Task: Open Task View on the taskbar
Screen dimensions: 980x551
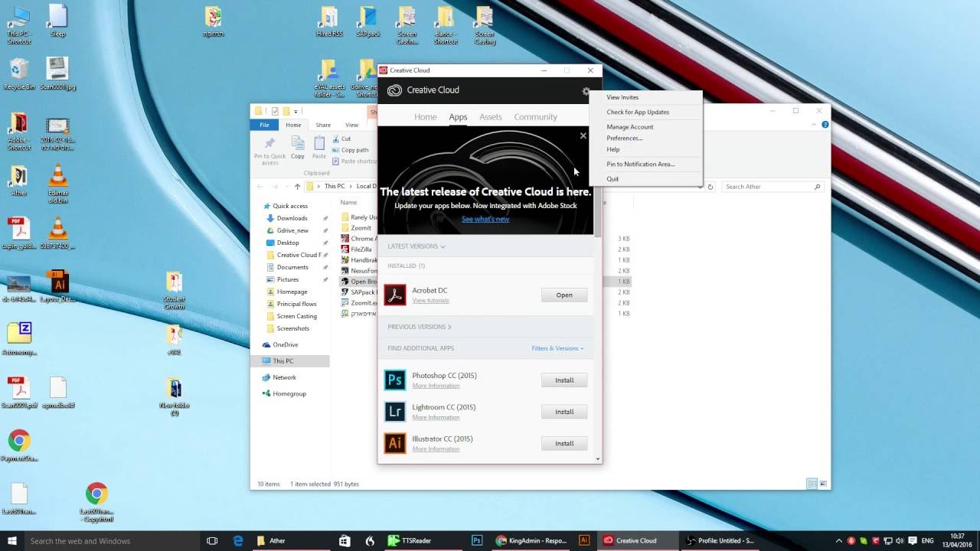Action: (212, 540)
